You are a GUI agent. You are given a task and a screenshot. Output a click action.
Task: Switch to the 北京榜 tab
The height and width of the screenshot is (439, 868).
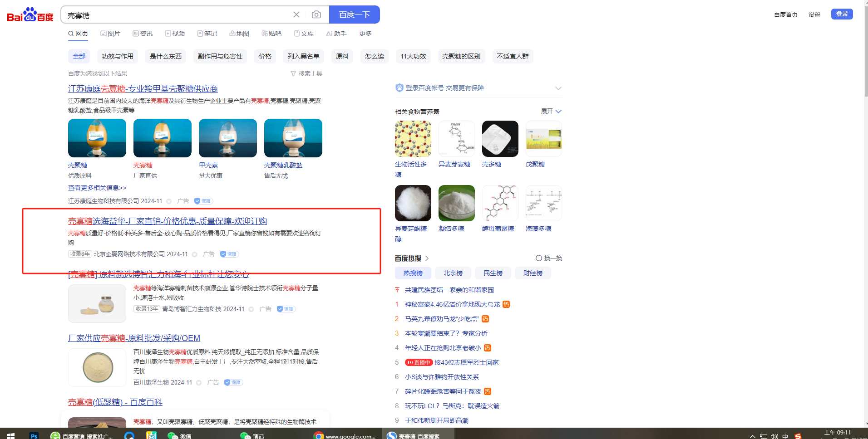click(453, 273)
